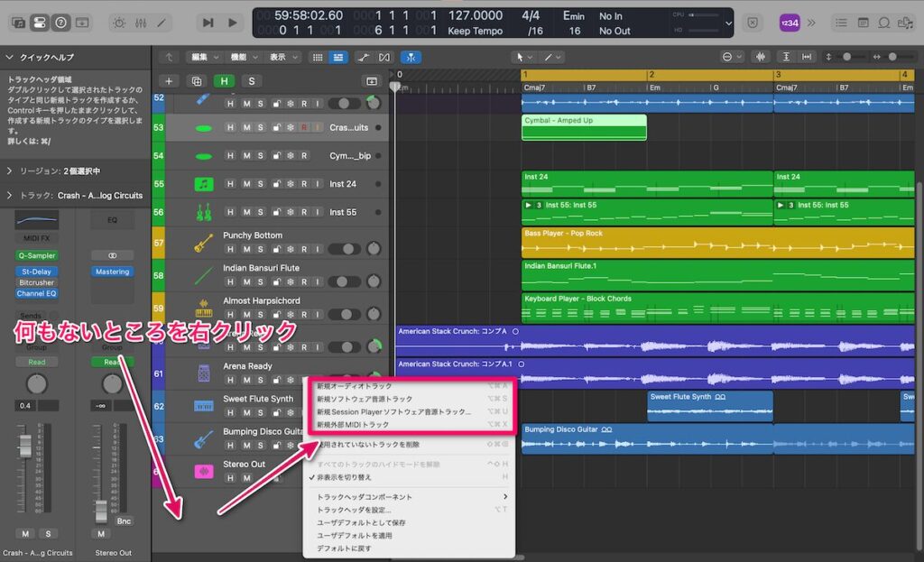Viewport: 924px width, 562px height.
Task: Click the Q-Sampler instrument slot
Action: 36,255
